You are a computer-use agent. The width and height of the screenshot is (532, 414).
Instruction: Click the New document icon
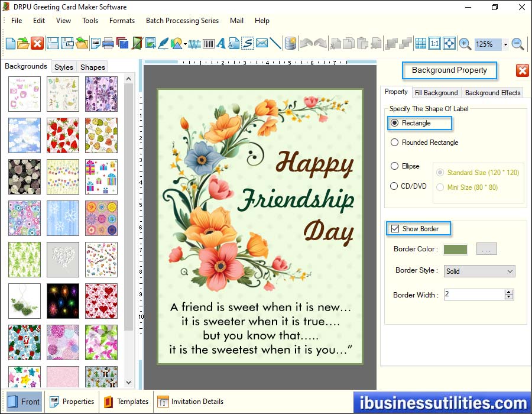[x=11, y=43]
